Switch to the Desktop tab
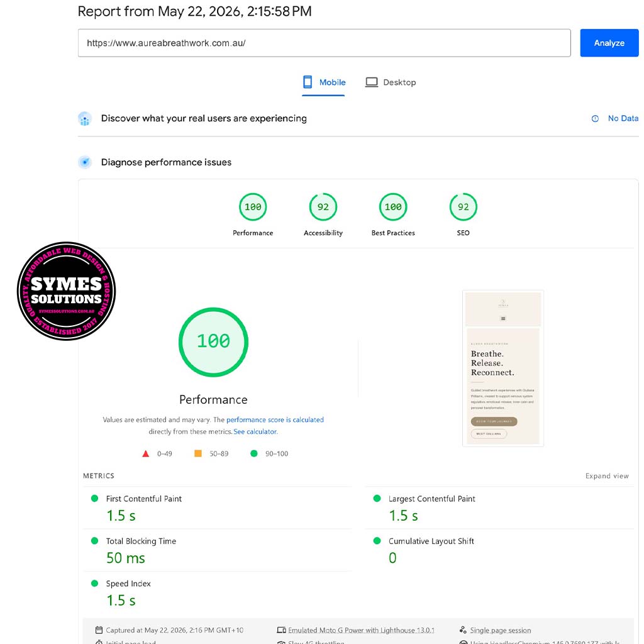 [x=391, y=82]
